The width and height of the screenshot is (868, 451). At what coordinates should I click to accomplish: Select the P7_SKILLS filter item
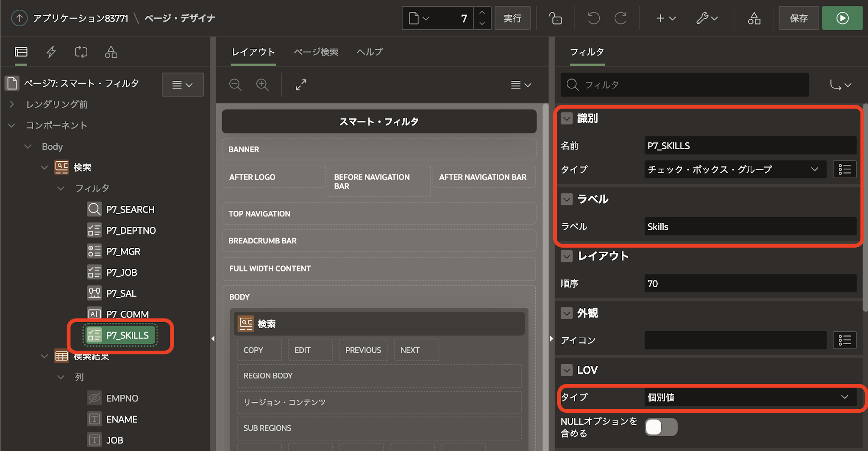120,335
